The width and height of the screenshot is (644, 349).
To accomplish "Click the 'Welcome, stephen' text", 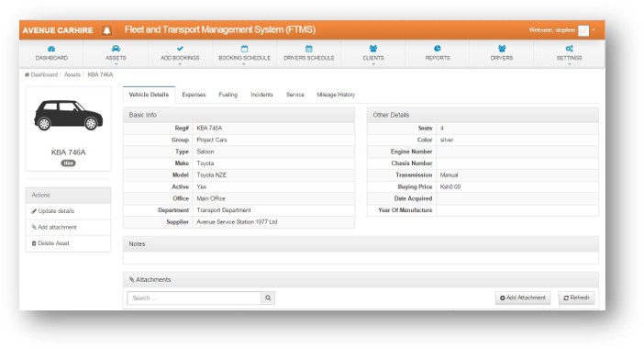I will (x=552, y=30).
